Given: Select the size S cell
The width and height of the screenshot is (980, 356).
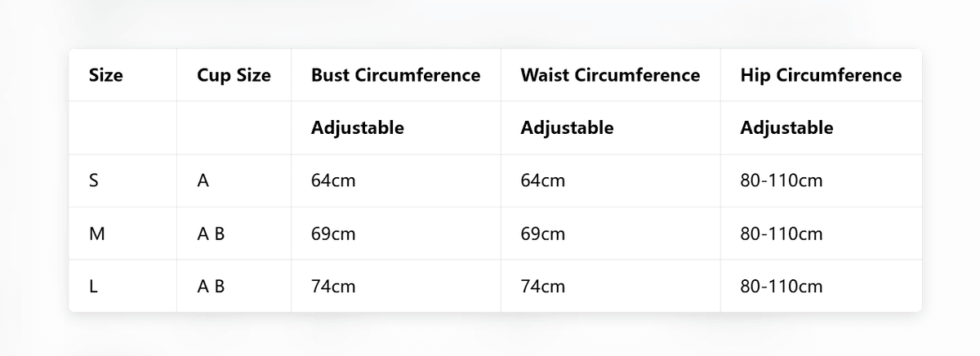Looking at the screenshot, I should 93,181.
